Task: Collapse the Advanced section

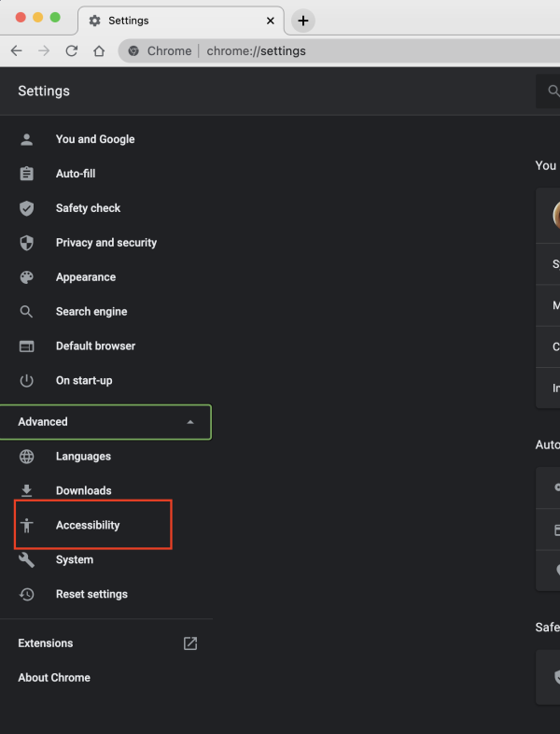Action: (190, 422)
